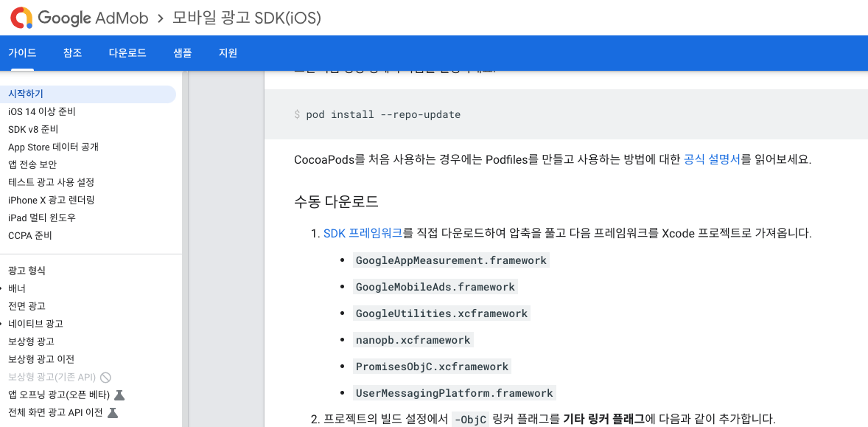Click the Google AdMob logo icon
The height and width of the screenshot is (427, 868).
[x=21, y=18]
